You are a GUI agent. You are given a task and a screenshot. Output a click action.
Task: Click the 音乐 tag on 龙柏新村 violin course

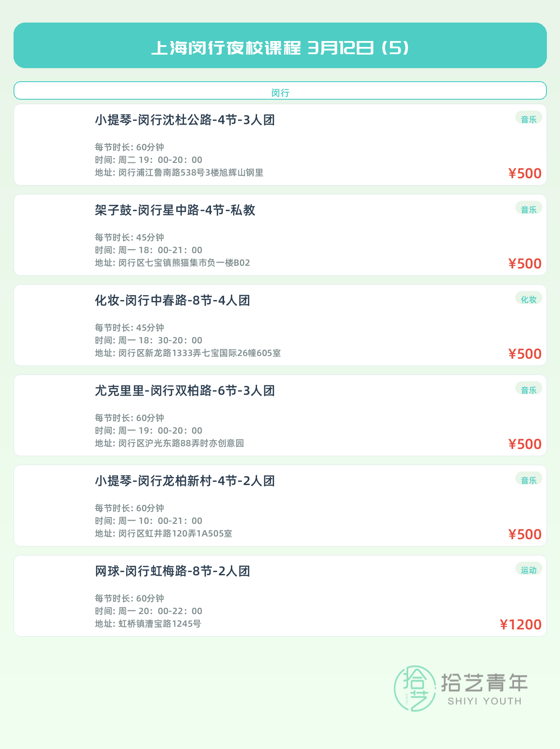528,480
